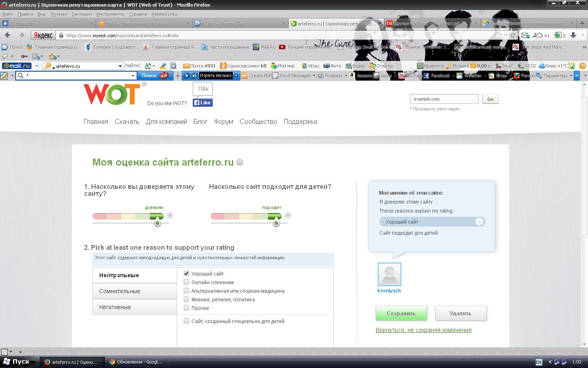Screen dimensions: 588x368
Task: Open the Файл menu
Action: click(7, 14)
